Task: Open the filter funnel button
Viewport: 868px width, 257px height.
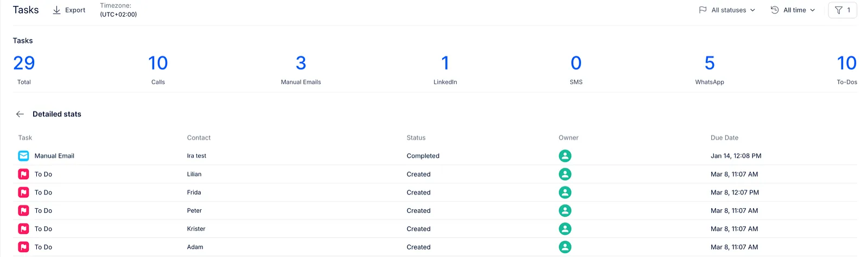Action: click(843, 10)
